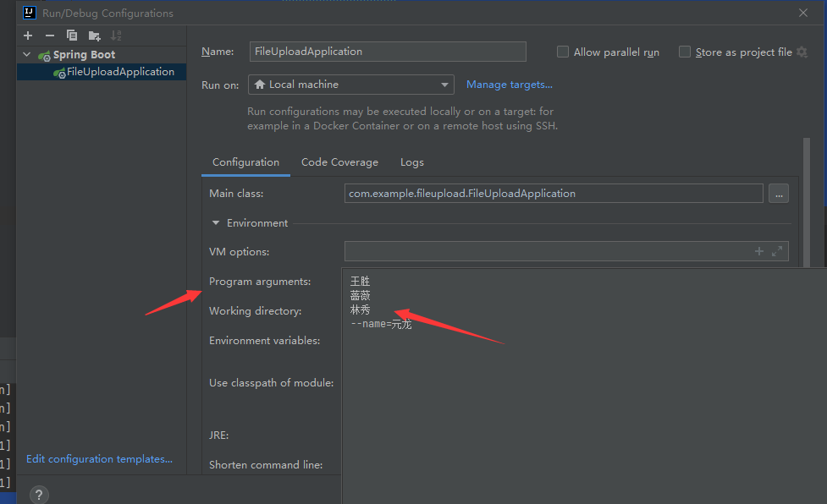This screenshot has width=827, height=504.
Task: Focus the Main class input field
Action: pyautogui.click(x=554, y=194)
